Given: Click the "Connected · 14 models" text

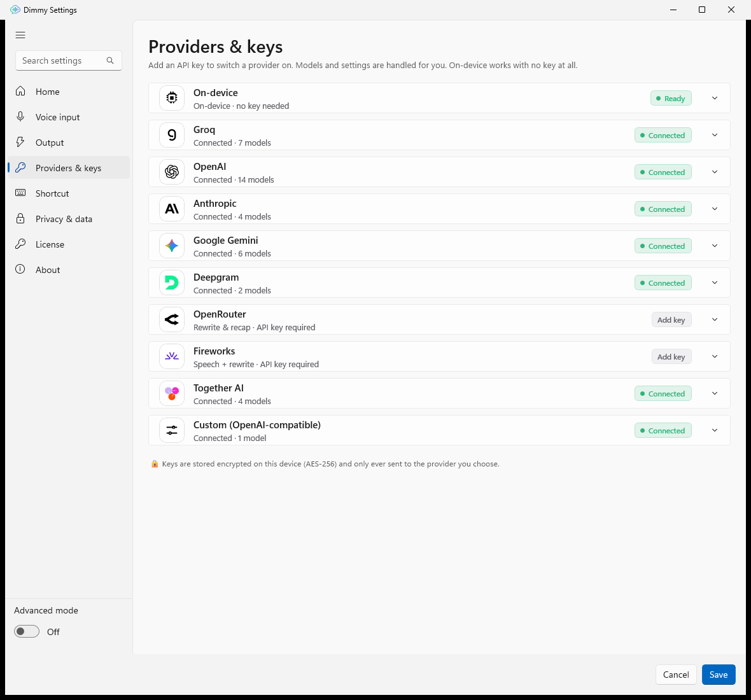Looking at the screenshot, I should pyautogui.click(x=233, y=179).
